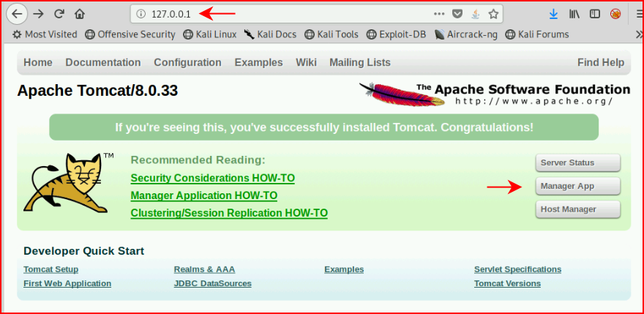
Task: Open Tomcat Setup link
Action: [51, 269]
